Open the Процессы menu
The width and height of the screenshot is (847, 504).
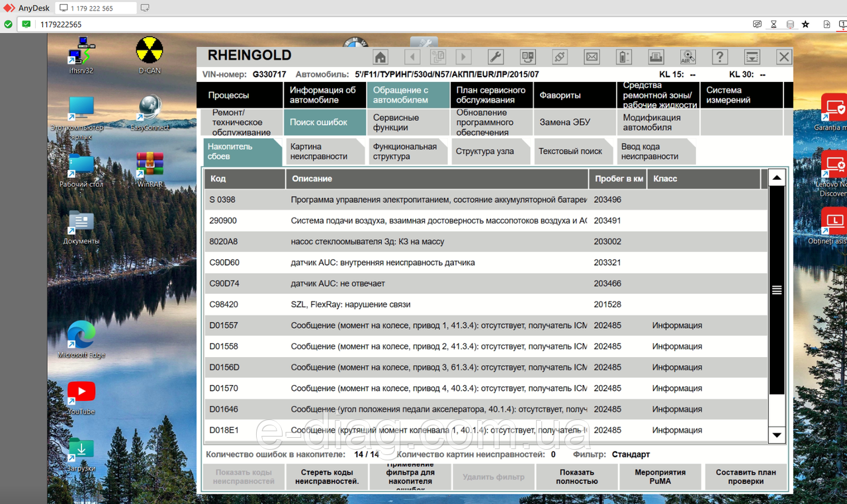pos(240,95)
